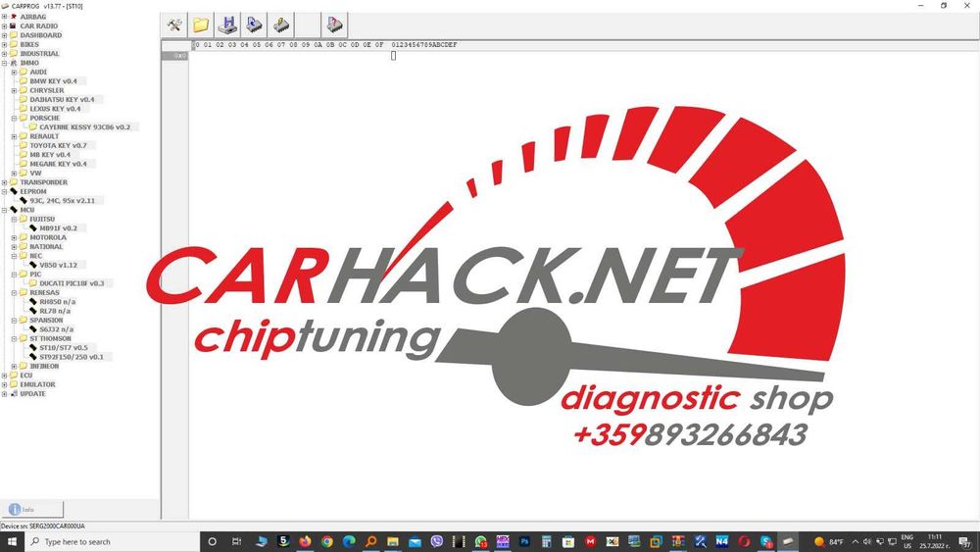Expand the TRANSPONDER tree node
The width and height of the screenshot is (980, 552).
coord(4,182)
